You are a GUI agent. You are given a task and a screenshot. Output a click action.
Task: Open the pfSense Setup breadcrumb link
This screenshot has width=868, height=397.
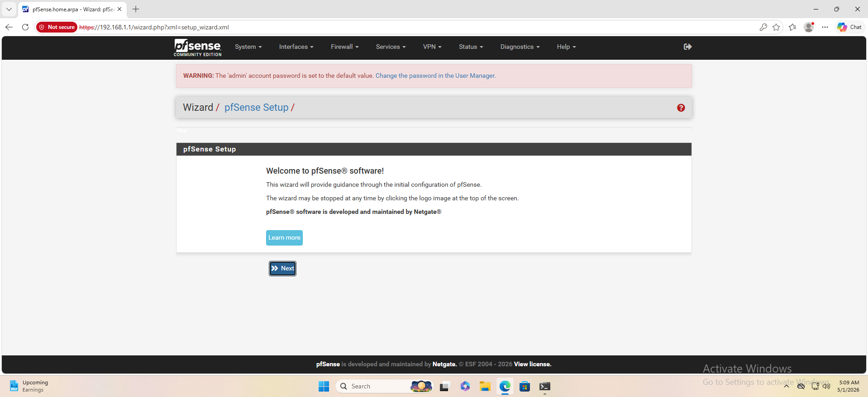click(x=257, y=108)
